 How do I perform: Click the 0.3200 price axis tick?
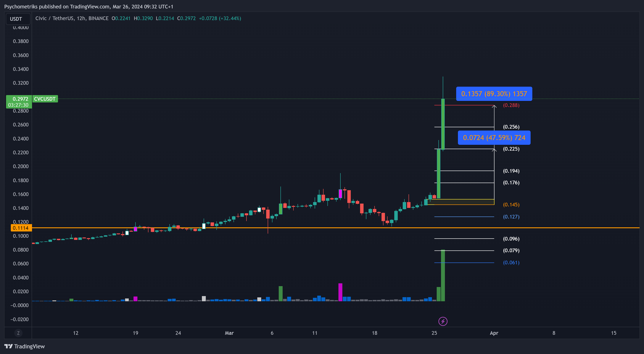[x=21, y=83]
